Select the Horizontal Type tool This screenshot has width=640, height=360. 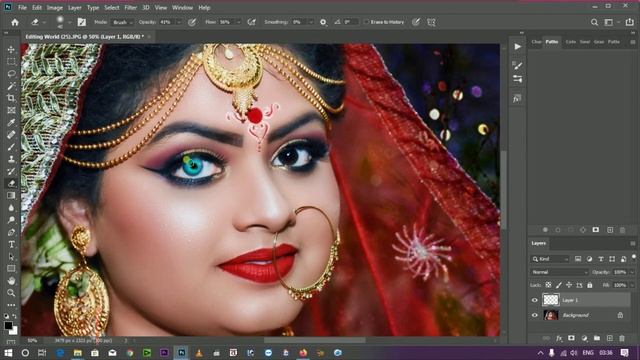[x=11, y=244]
